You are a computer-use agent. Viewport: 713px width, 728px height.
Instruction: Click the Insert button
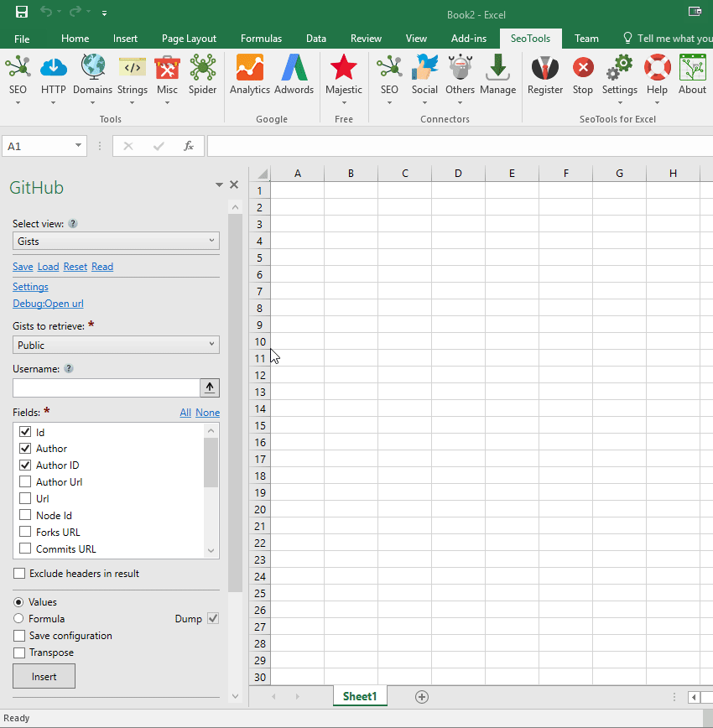click(44, 677)
